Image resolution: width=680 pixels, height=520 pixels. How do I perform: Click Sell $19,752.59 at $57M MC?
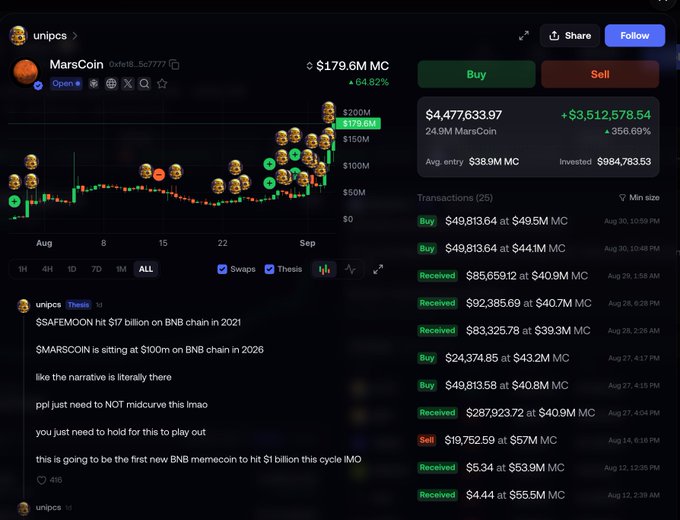[x=538, y=440]
